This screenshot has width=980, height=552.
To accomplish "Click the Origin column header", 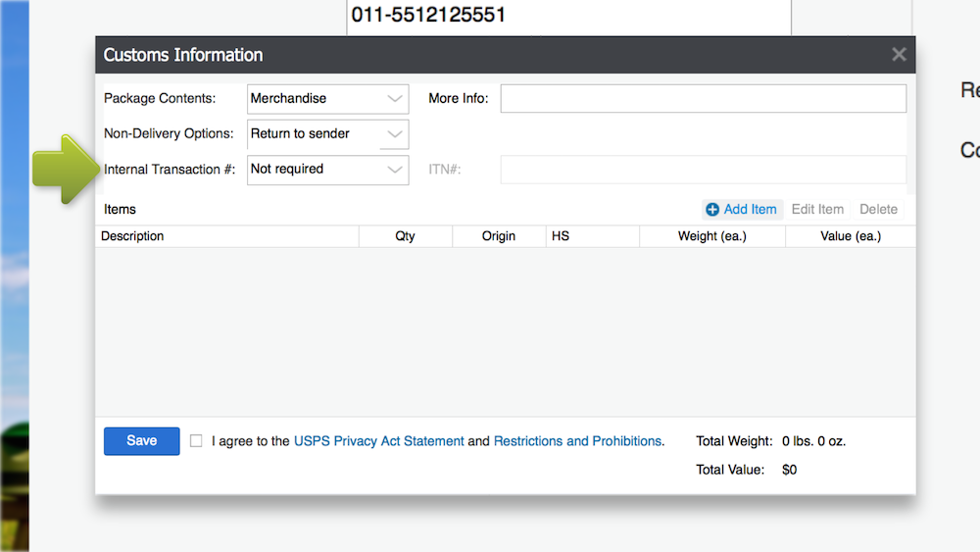I will pyautogui.click(x=499, y=236).
